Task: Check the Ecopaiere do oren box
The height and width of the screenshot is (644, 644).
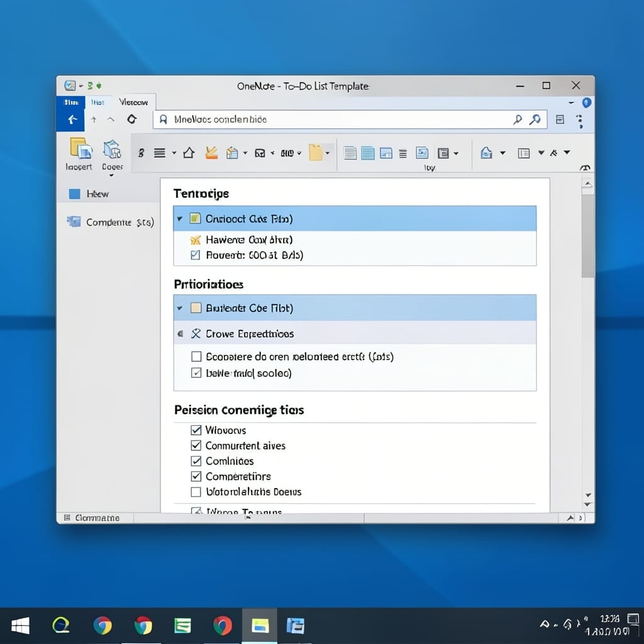Action: click(196, 356)
